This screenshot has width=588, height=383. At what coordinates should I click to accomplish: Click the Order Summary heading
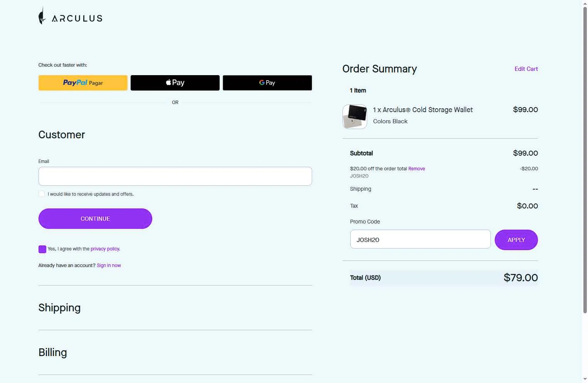380,69
